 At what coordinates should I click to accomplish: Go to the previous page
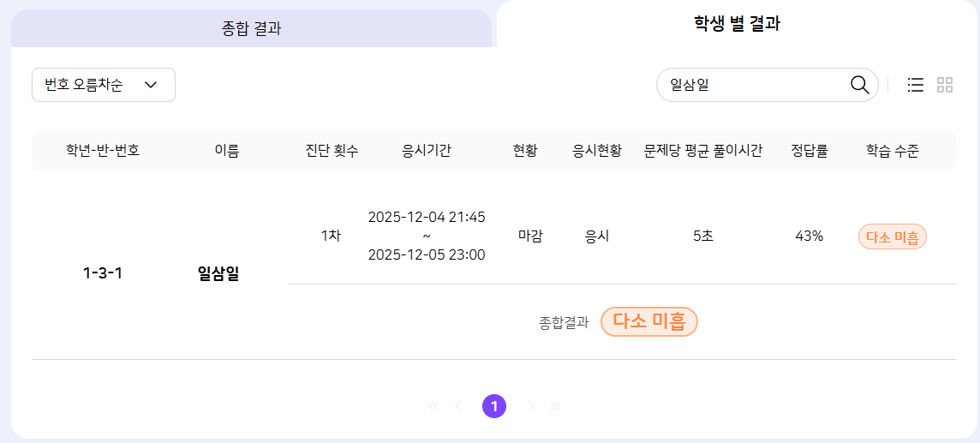(458, 406)
